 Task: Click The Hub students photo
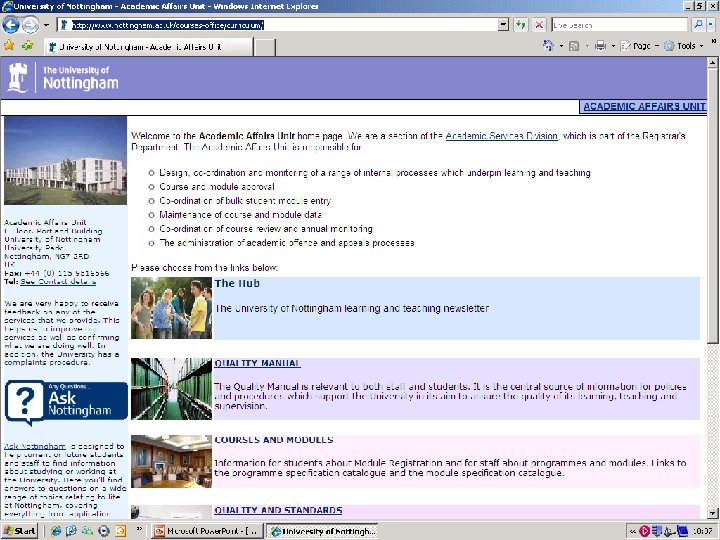[171, 308]
